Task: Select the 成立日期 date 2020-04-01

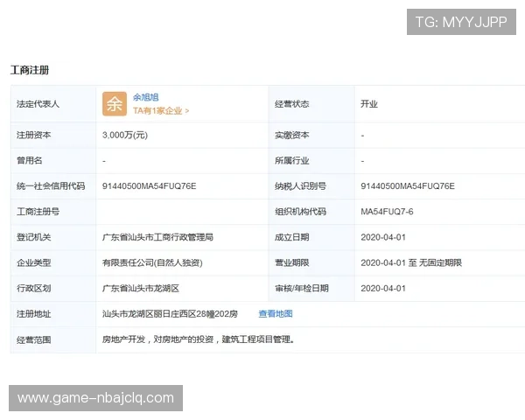Action: click(x=383, y=237)
